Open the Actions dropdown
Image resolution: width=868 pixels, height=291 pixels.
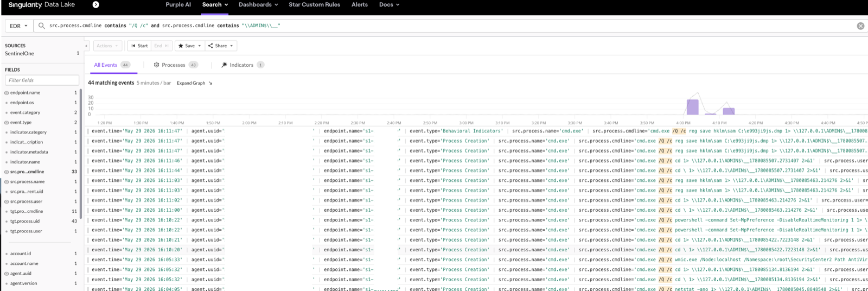(107, 46)
